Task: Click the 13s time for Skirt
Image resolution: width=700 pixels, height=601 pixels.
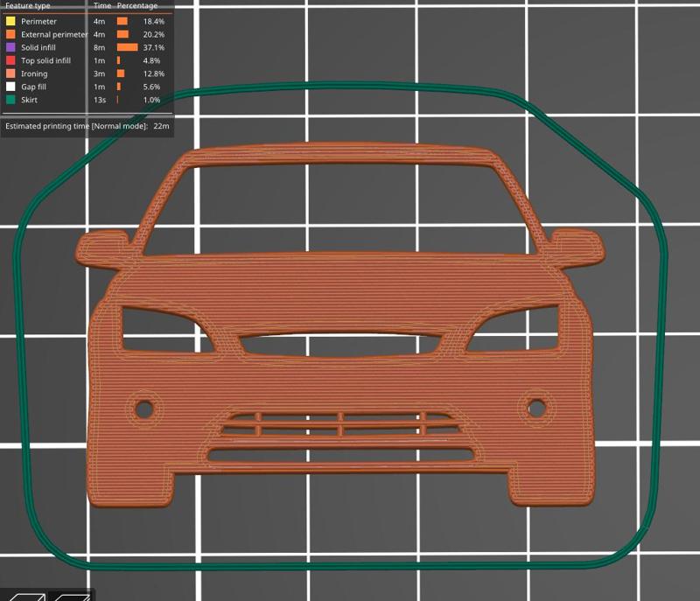Action: tap(100, 100)
